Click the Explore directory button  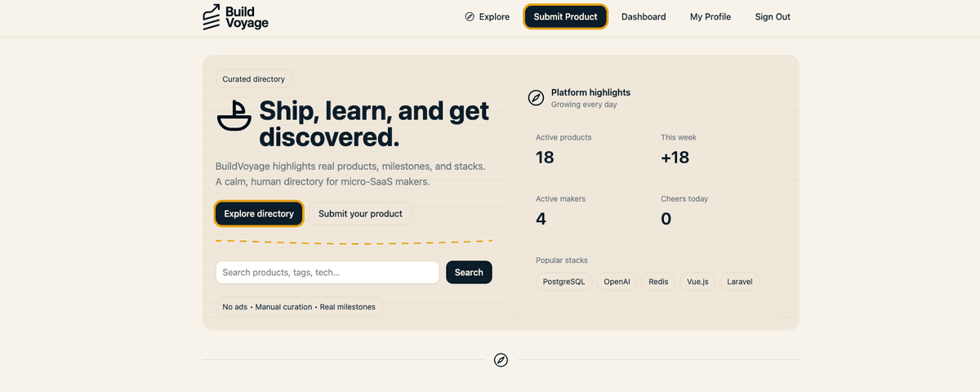[259, 214]
